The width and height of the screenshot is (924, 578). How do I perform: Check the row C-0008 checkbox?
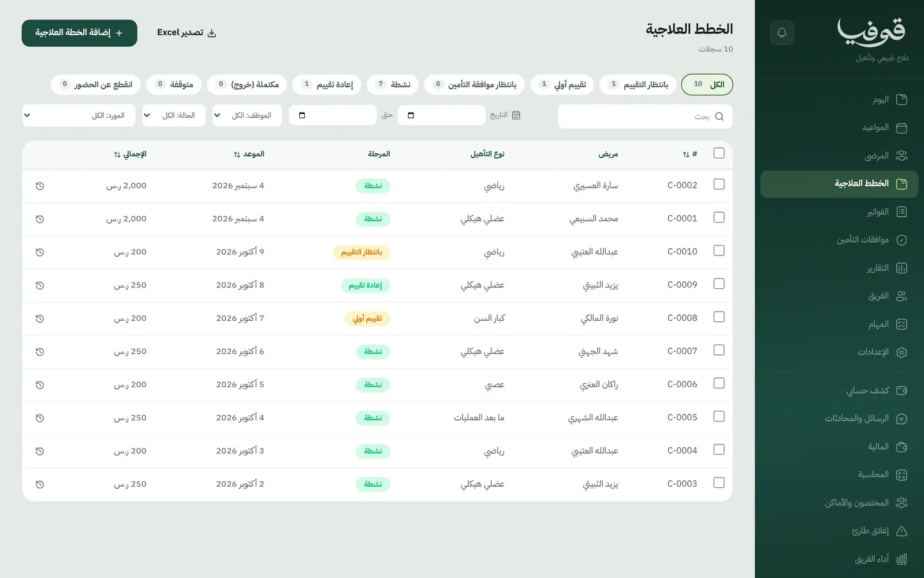719,317
